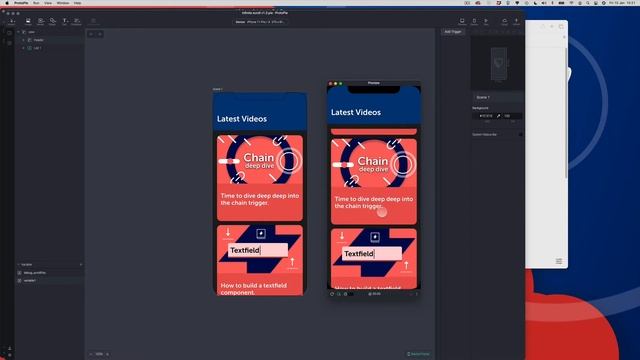This screenshot has height=360, width=640.
Task: Click the menu bar clock
Action: [623, 3]
